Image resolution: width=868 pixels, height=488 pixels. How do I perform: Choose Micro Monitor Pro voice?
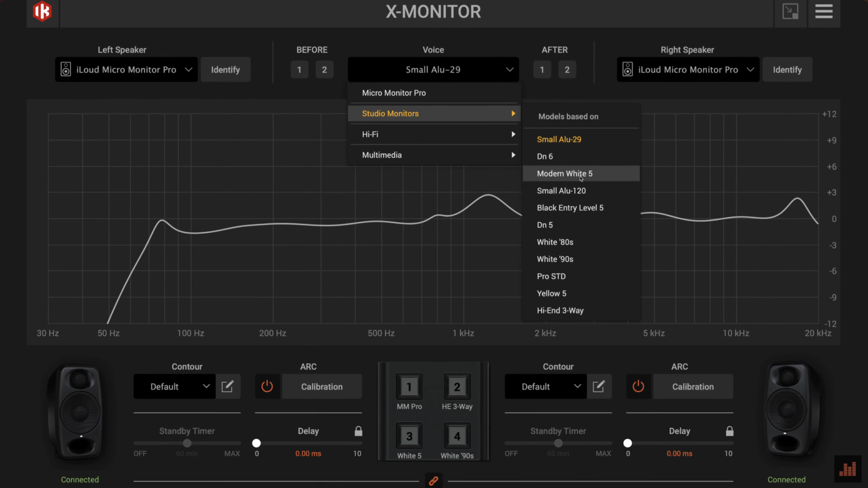click(434, 93)
